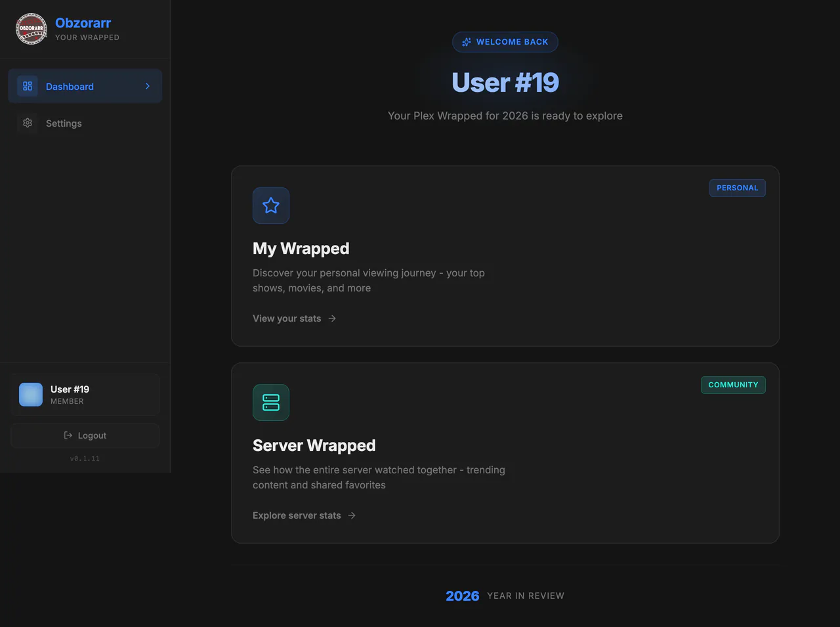Screen dimensions: 840x627
Task: Click the YEAR IN REVIEW footer text
Action: 526,596
